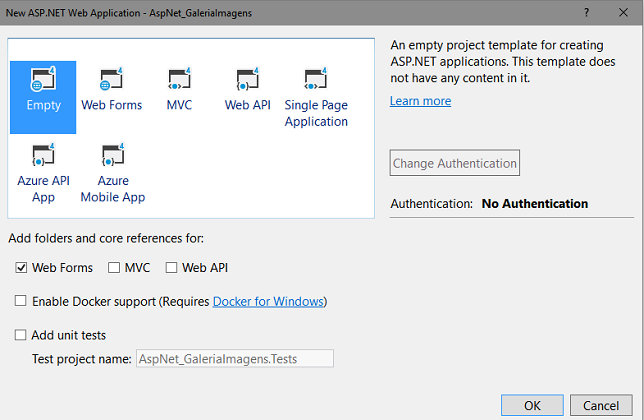The image size is (644, 420).
Task: Click the Test project name field
Action: (x=234, y=358)
